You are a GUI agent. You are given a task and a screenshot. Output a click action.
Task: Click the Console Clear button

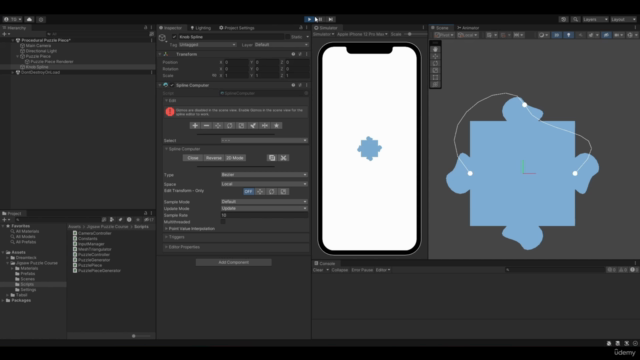tap(318, 270)
